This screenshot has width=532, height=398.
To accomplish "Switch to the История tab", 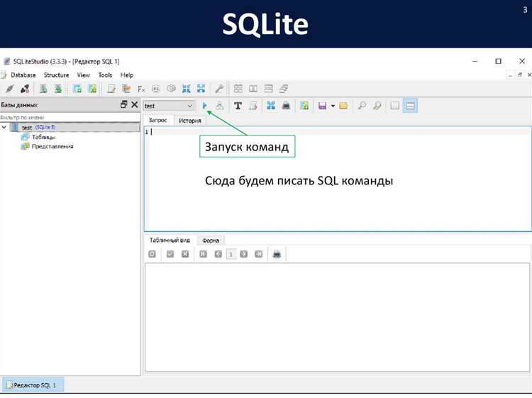I will pos(190,121).
